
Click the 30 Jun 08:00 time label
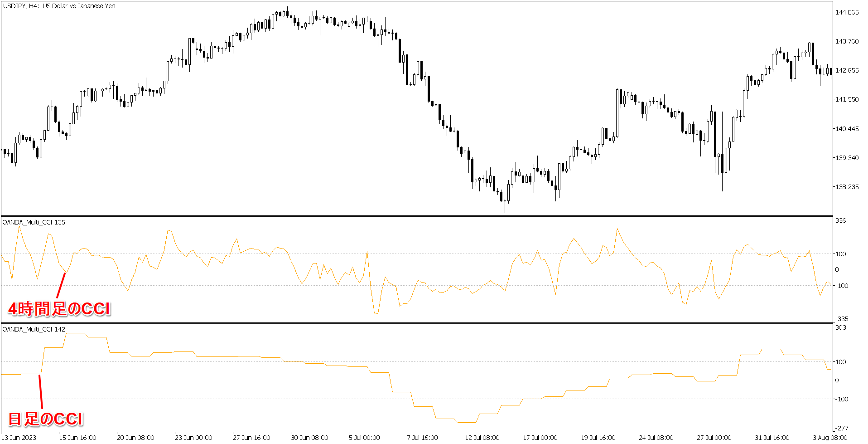(x=309, y=438)
